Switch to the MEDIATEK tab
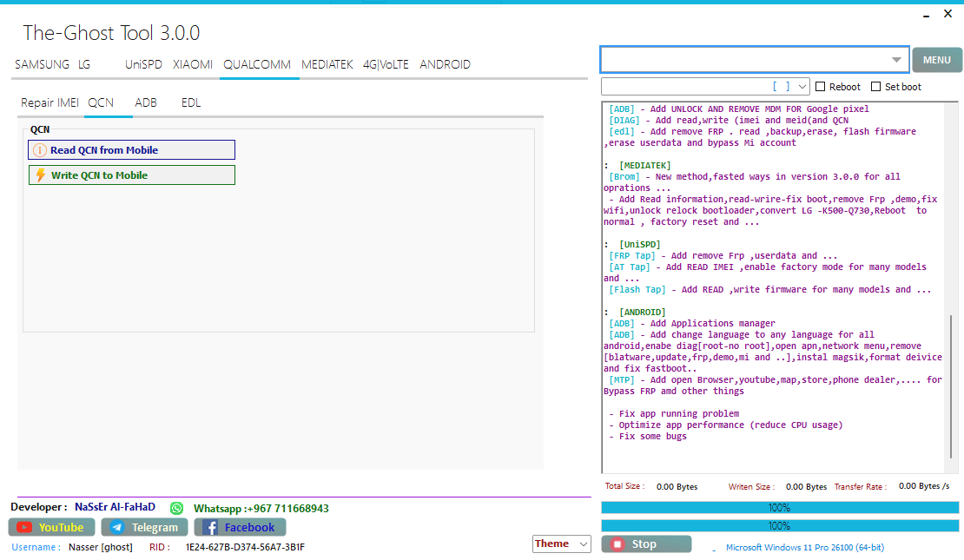 (327, 64)
